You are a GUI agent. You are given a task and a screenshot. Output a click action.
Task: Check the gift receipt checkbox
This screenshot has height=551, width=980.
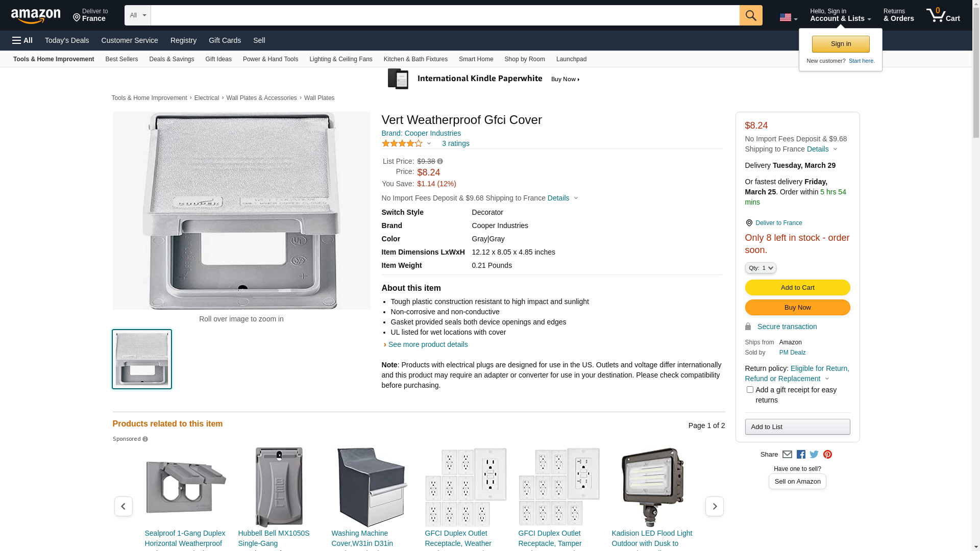tap(750, 390)
